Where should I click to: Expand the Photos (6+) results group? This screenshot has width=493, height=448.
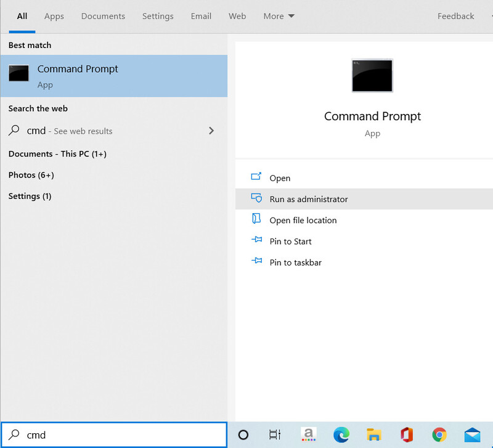click(31, 175)
